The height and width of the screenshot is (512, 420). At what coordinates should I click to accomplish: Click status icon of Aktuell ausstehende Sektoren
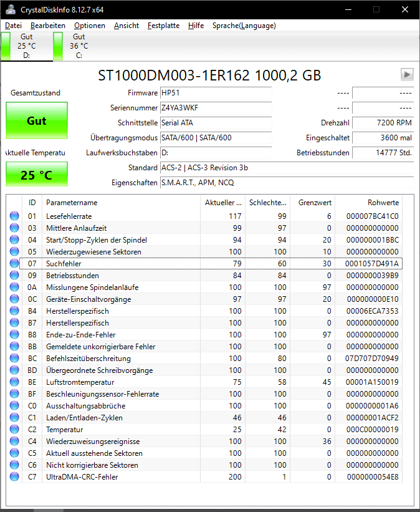tap(14, 453)
